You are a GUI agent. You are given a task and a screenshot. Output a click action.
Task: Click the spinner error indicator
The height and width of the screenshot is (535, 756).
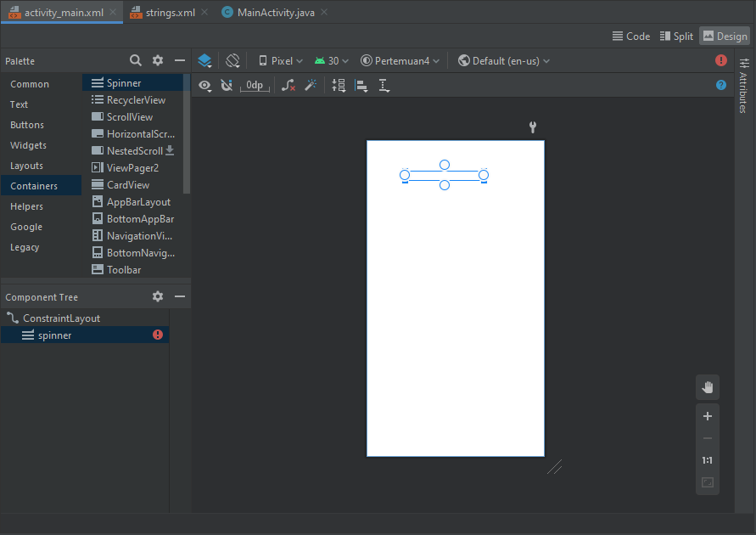(x=158, y=335)
